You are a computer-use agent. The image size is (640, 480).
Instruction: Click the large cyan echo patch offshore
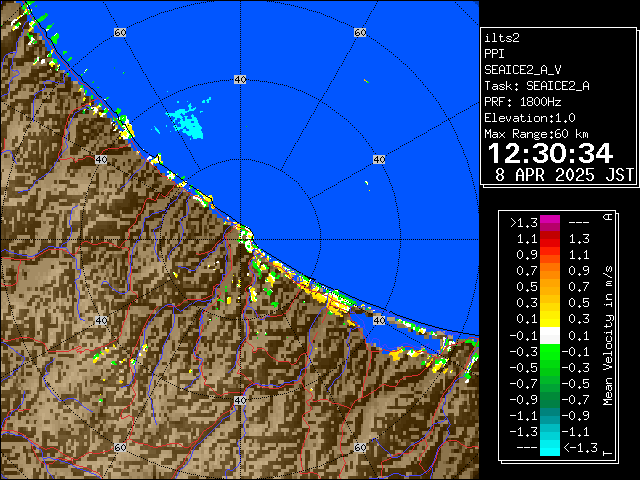[x=186, y=122]
